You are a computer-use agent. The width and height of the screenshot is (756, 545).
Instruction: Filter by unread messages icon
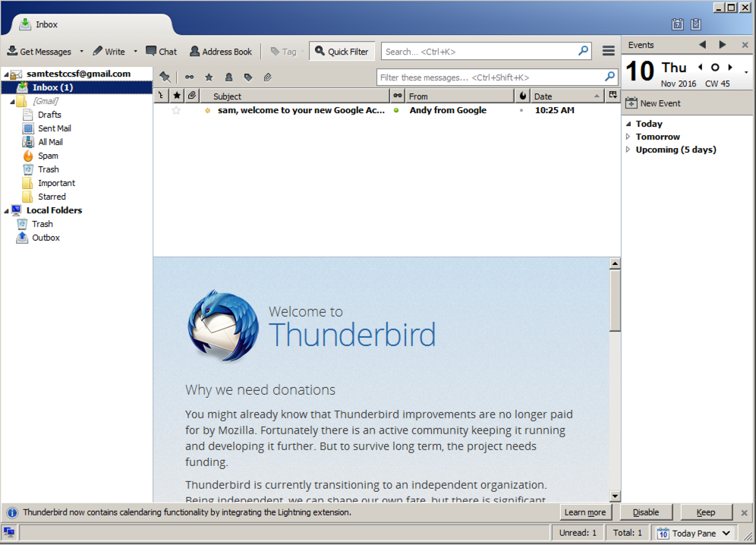coord(190,77)
